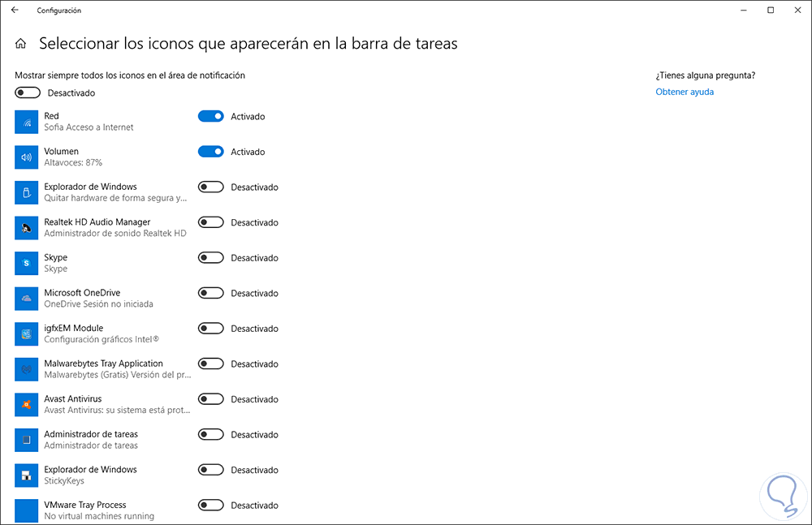
Task: Open the Obtener ayuda link
Action: (685, 92)
